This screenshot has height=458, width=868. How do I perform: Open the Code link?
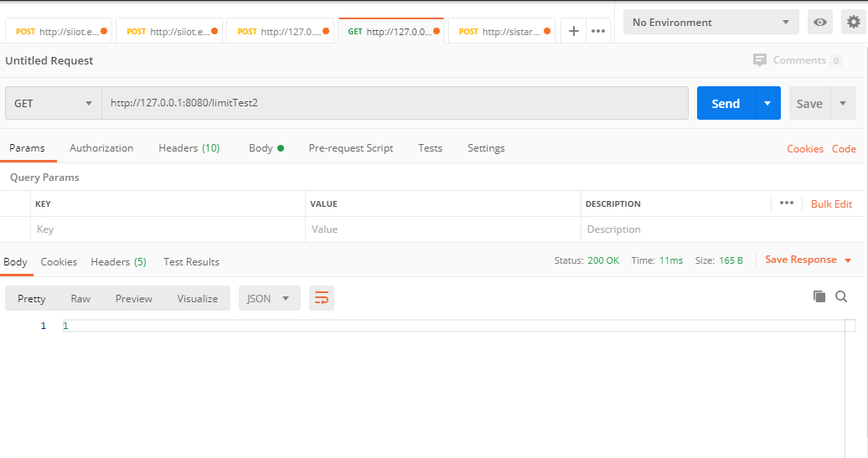click(x=844, y=149)
